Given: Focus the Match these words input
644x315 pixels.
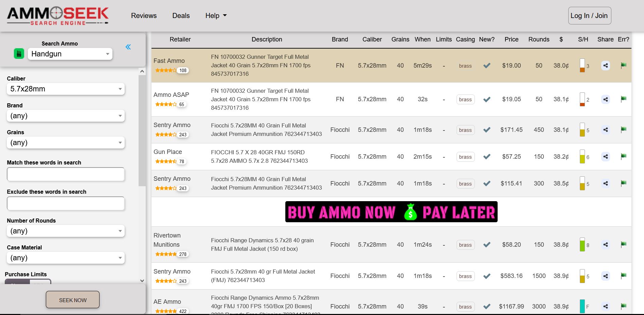Looking at the screenshot, I should tap(66, 174).
